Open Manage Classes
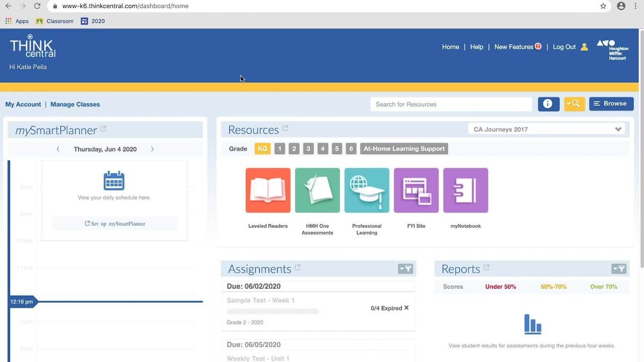The width and height of the screenshot is (644, 362). coord(75,104)
